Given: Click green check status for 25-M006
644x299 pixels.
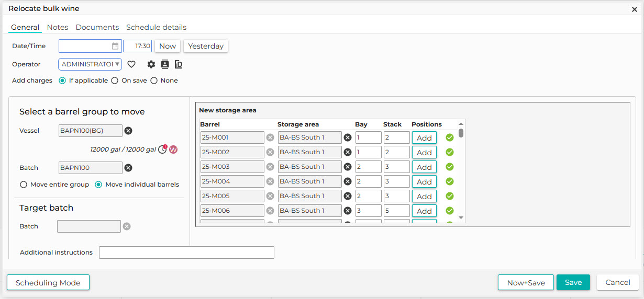Looking at the screenshot, I should coord(450,211).
